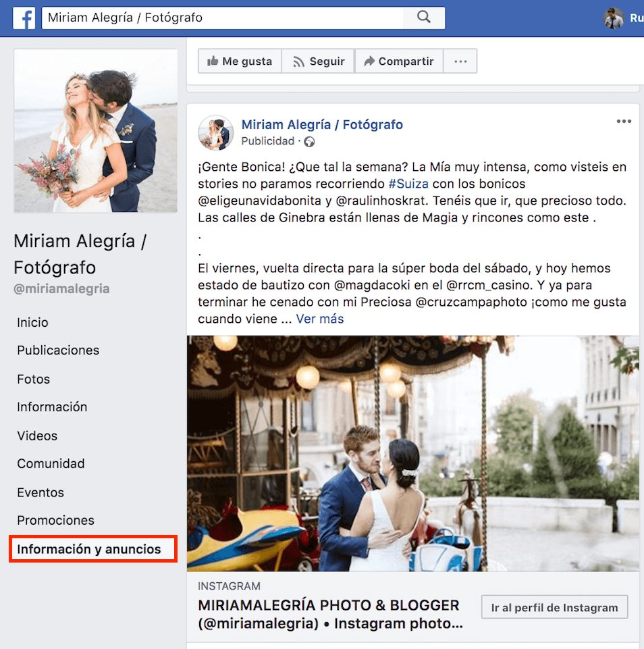This screenshot has height=649, width=644.
Task: Click the page avatar in post header
Action: [215, 132]
